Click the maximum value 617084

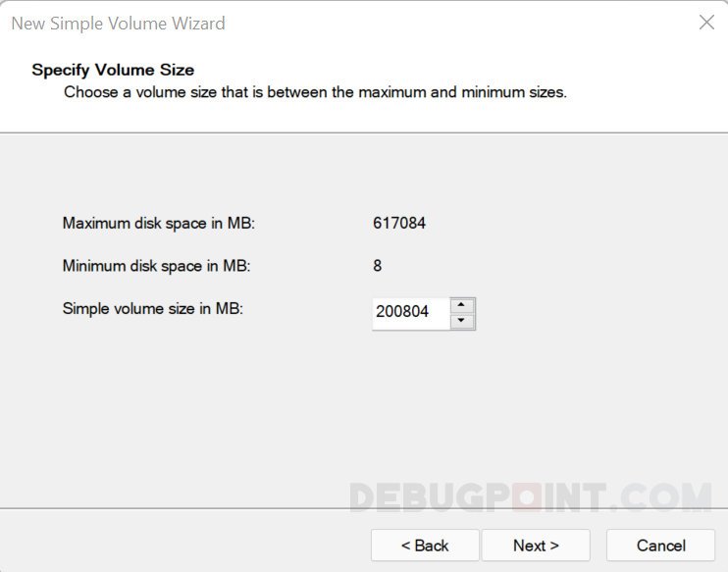[x=399, y=223]
